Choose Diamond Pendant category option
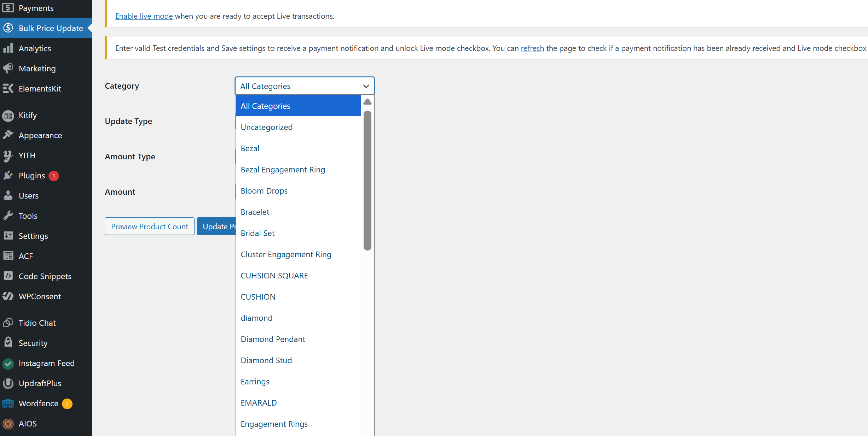Screen dimensions: 868x436 click(x=273, y=339)
